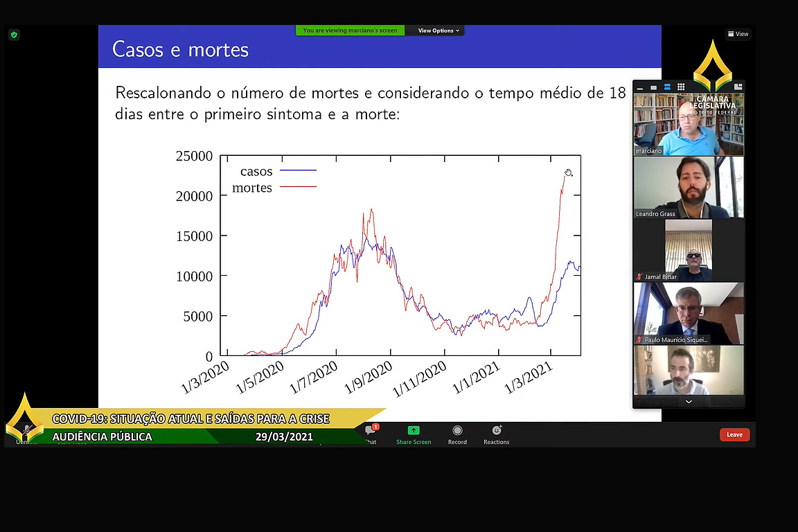Select marciano's video thumbnail
The width and height of the screenshot is (798, 532).
click(x=689, y=124)
